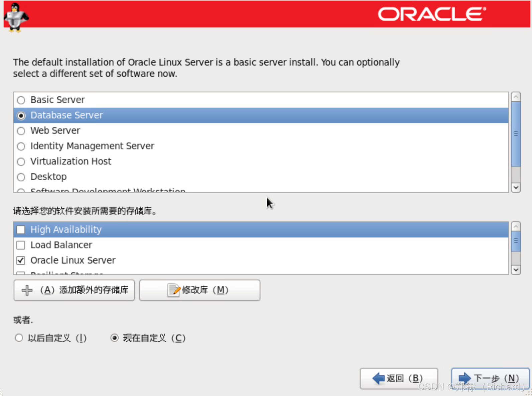Click the 修改库 (M) button
The image size is (532, 396).
[200, 290]
